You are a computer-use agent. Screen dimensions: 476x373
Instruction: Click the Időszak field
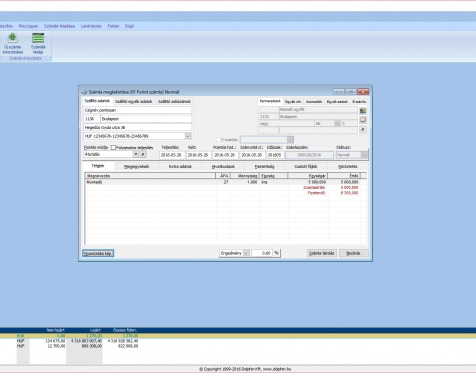(x=275, y=155)
